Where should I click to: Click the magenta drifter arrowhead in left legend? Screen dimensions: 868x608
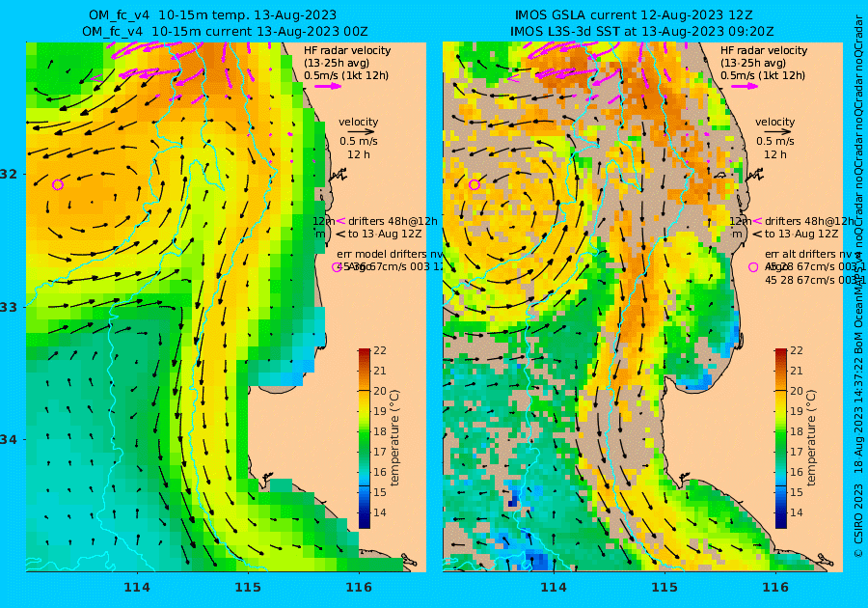340,221
